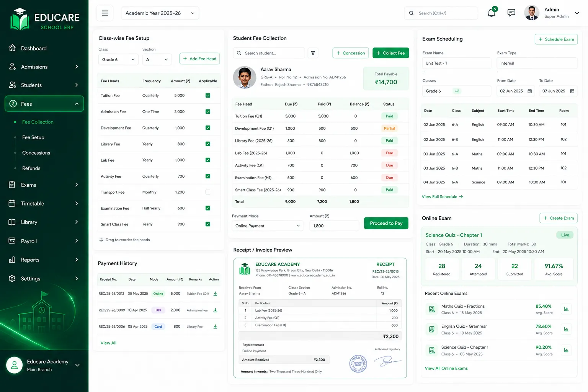Viewport: 588px width, 392px height.
Task: Uncheck Tuition Fee applicable checkbox
Action: 208,95
